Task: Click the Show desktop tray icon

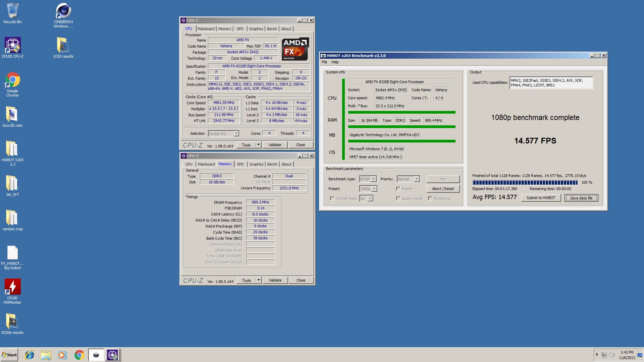Action: (640, 355)
